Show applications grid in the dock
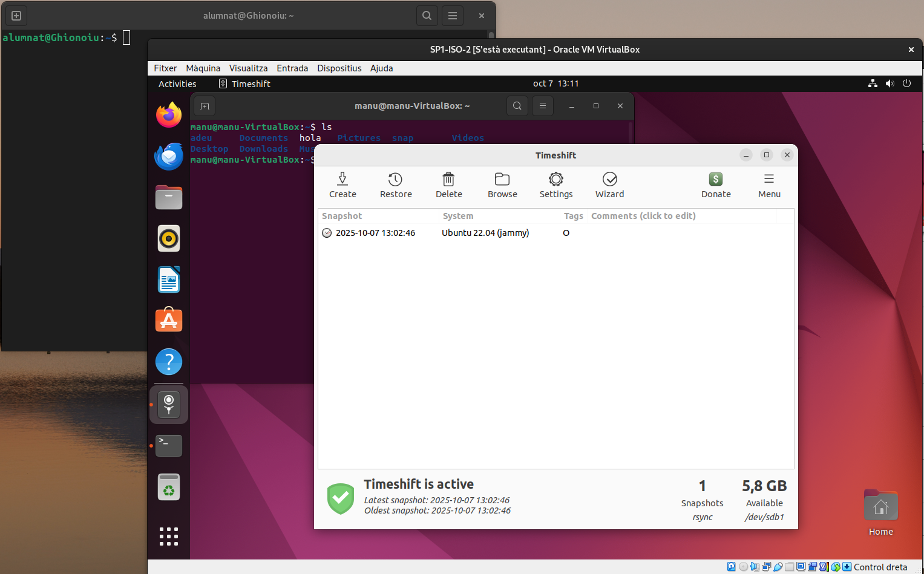924x574 pixels. (x=169, y=536)
